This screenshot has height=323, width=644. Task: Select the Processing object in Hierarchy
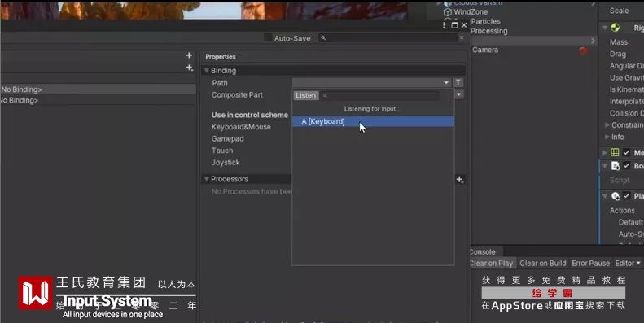click(488, 31)
